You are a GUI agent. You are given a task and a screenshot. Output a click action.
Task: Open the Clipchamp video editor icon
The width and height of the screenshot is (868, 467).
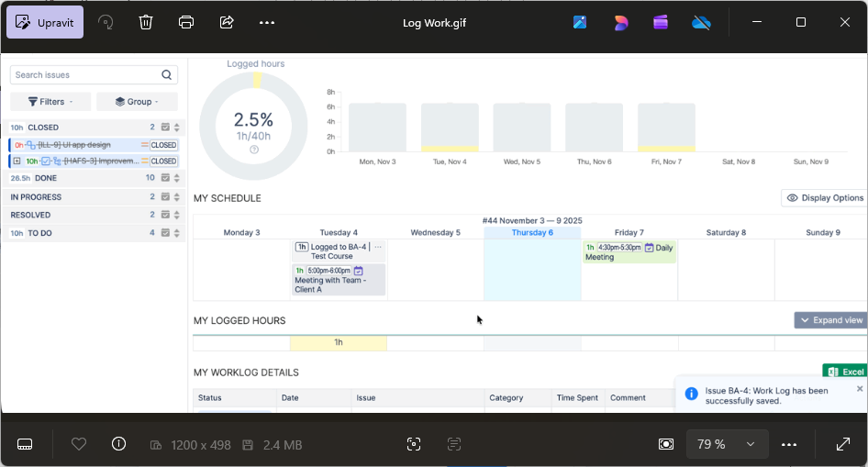coord(661,22)
